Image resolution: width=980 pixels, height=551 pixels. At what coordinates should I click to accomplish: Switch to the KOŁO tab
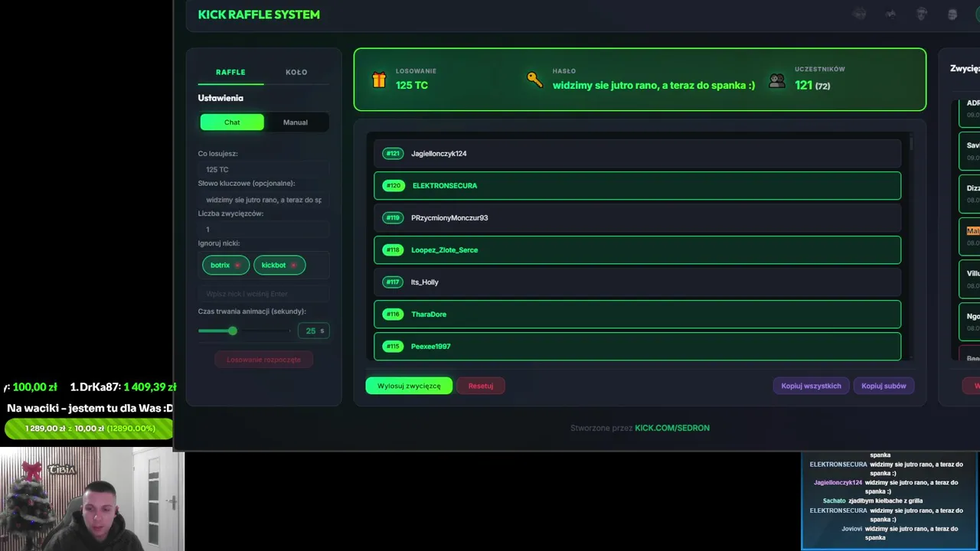[296, 72]
